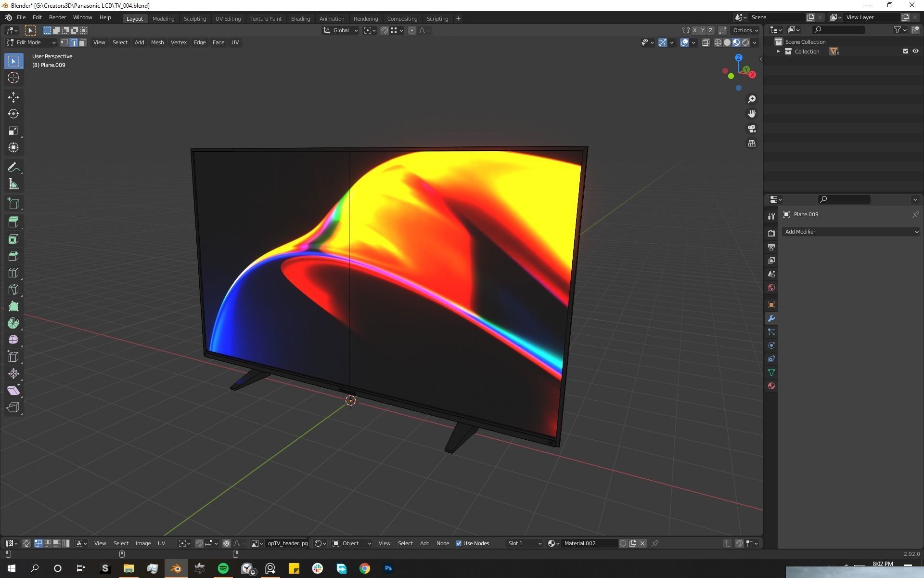Screen dimensions: 924x578
Task: Activate the Extrude Region tool
Action: [x=13, y=222]
